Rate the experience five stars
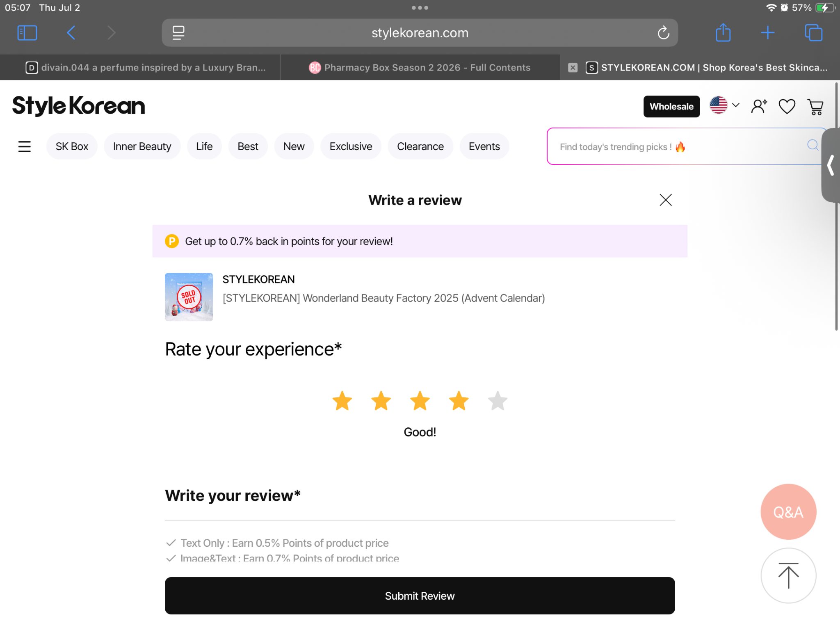The width and height of the screenshot is (840, 630). 498,401
